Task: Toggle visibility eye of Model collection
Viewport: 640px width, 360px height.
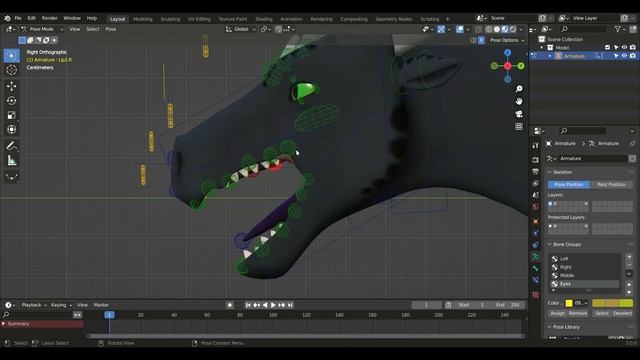Action: [624, 48]
